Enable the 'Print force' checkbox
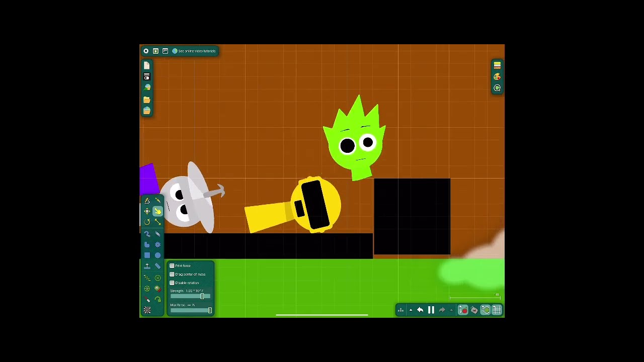This screenshot has height=362, width=644. point(172,265)
